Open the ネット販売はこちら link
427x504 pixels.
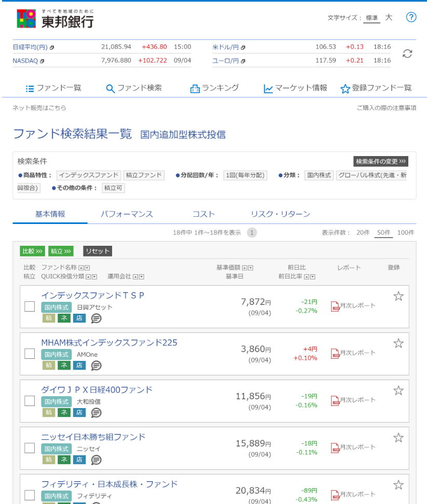[x=39, y=108]
